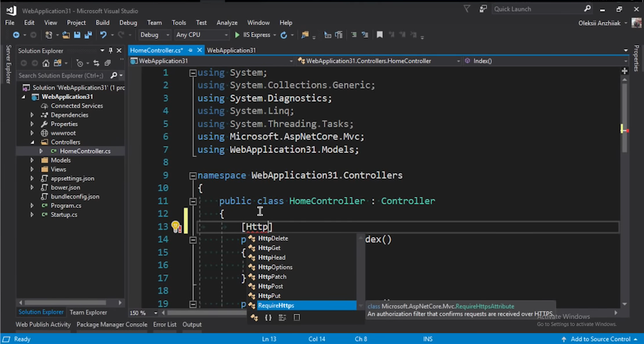Toggle the pin on the HomeController.cs tab
Image resolution: width=644 pixels, height=344 pixels.
(190, 50)
